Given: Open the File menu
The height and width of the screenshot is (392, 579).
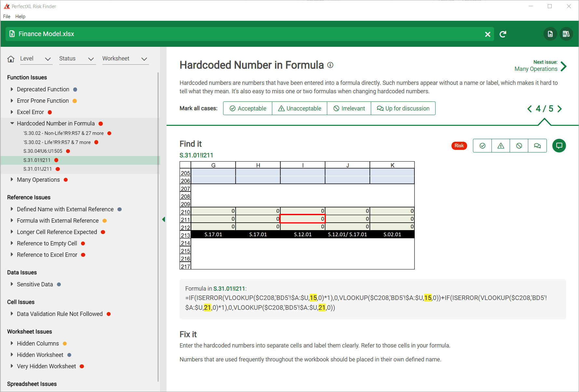Looking at the screenshot, I should (x=7, y=17).
